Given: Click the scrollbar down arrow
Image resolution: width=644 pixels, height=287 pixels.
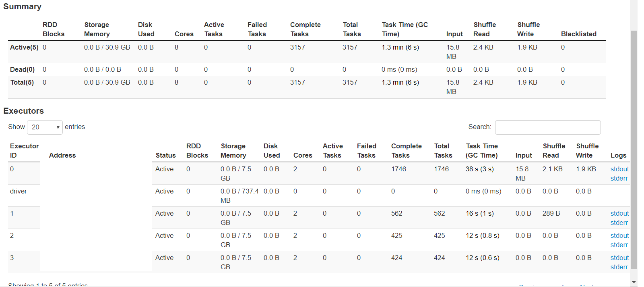Looking at the screenshot, I should coord(634,282).
